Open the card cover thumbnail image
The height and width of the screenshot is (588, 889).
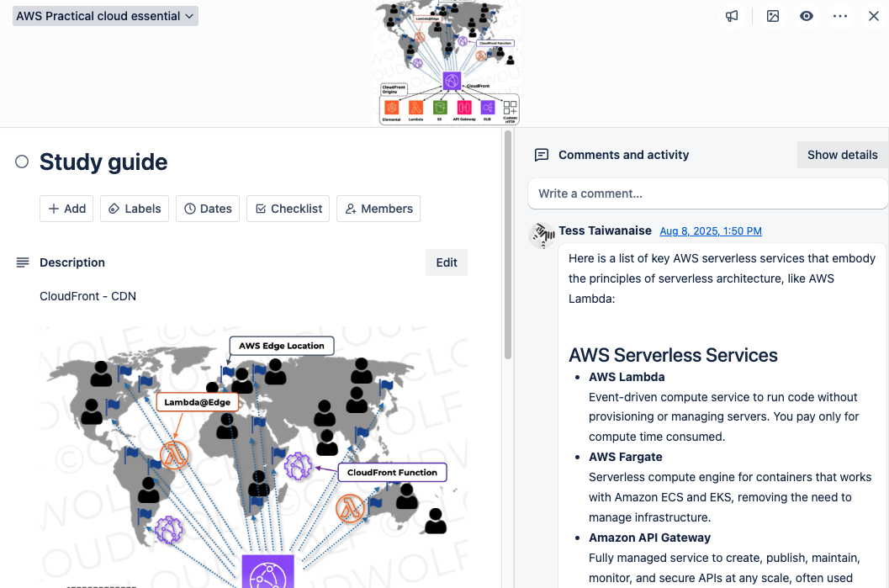(x=449, y=62)
